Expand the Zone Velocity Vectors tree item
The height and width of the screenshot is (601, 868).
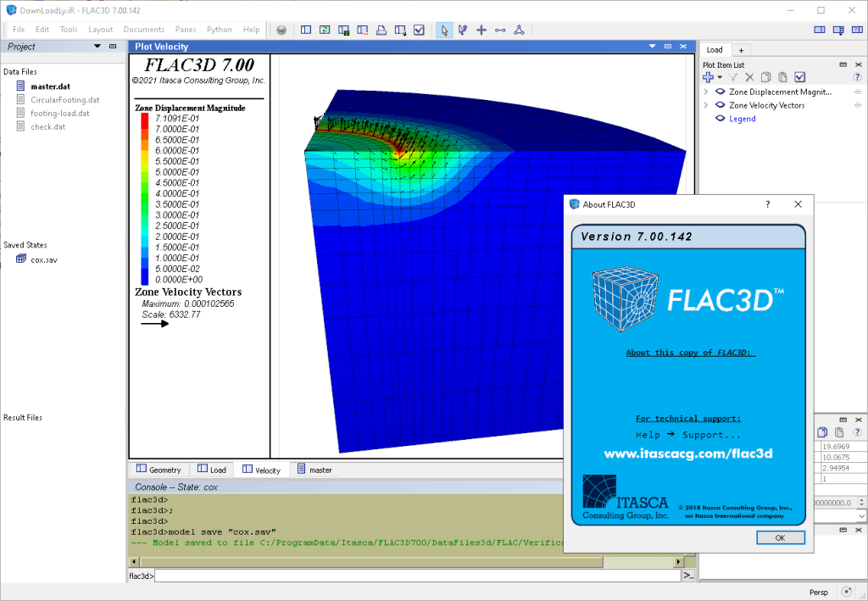[707, 105]
